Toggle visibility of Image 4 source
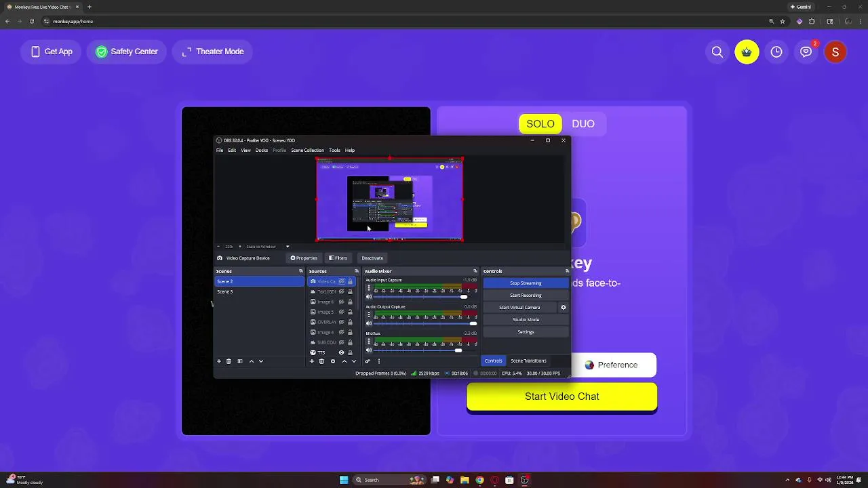The width and height of the screenshot is (868, 488). (341, 332)
